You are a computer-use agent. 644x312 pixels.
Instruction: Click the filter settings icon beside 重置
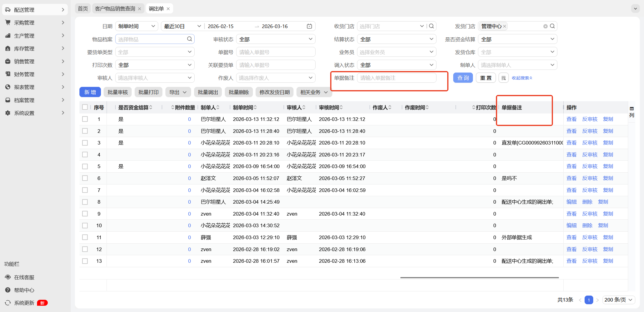tap(503, 78)
